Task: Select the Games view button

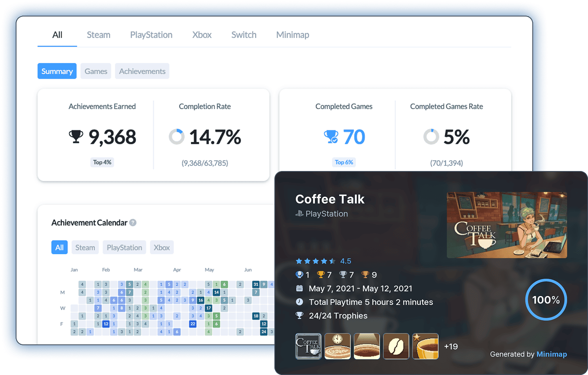Action: (x=96, y=71)
